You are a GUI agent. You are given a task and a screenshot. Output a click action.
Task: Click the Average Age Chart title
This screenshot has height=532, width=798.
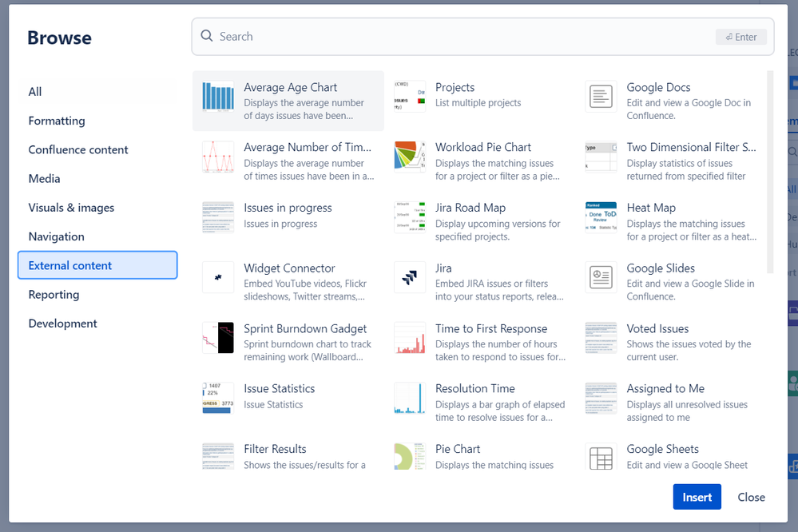290,87
